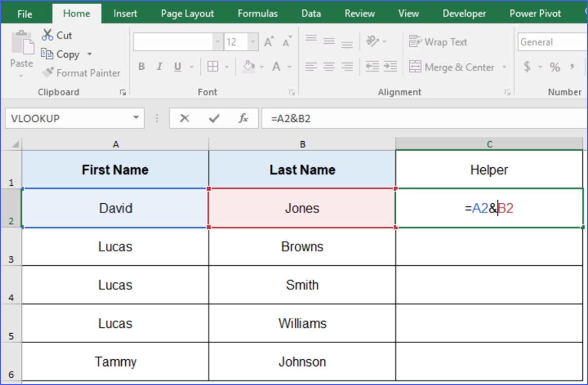Apply the Percent Style format

coord(555,67)
